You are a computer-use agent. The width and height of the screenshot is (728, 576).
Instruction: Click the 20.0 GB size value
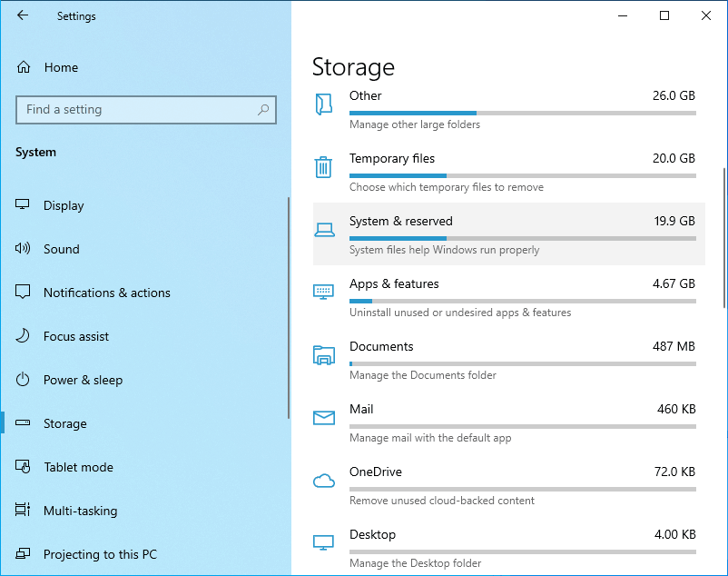[x=674, y=158]
